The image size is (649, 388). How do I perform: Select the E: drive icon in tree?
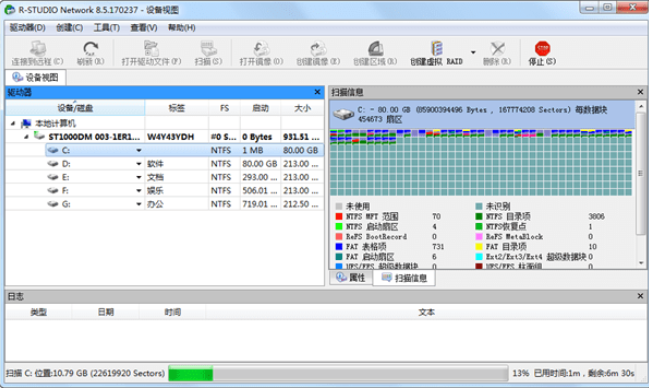click(53, 177)
